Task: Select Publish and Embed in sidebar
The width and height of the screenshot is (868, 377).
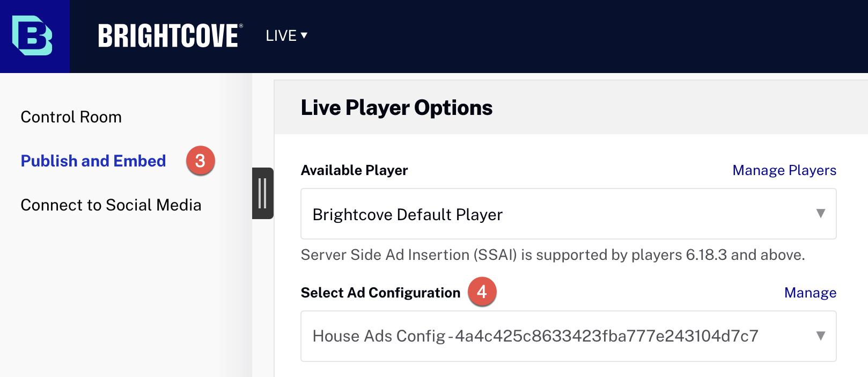Action: (x=93, y=161)
